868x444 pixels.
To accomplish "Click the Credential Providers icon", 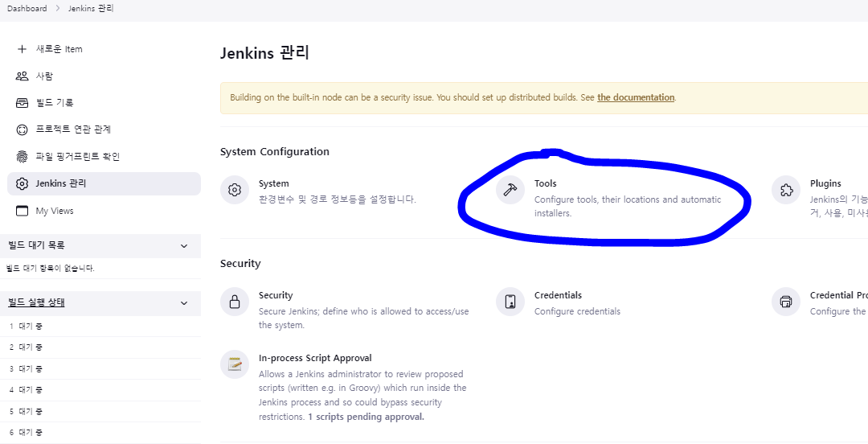I will 785,302.
